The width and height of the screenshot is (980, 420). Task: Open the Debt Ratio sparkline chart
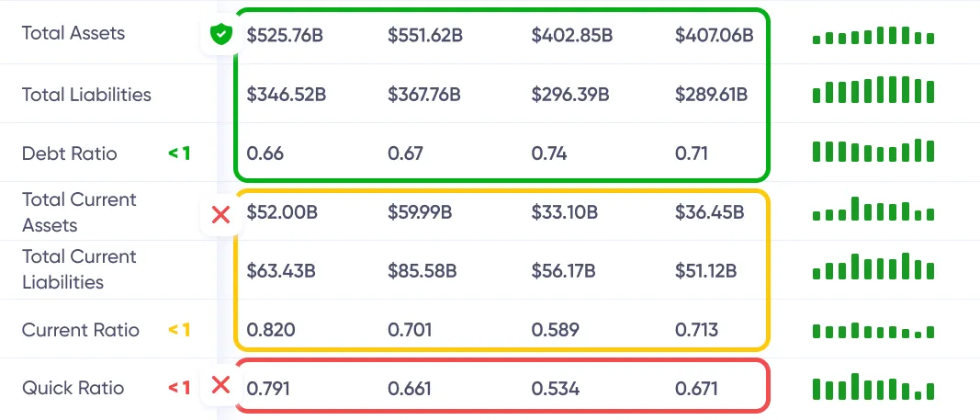[x=873, y=150]
